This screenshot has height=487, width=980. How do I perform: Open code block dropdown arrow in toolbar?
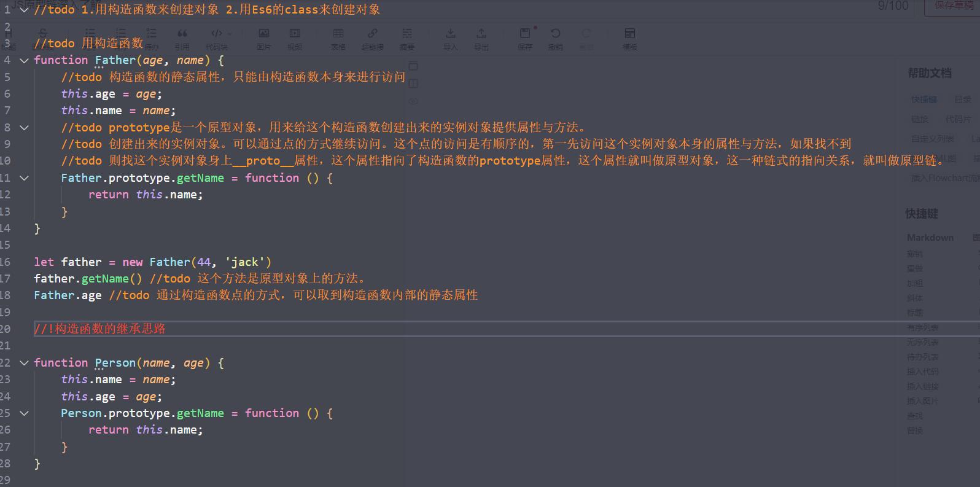point(230,34)
